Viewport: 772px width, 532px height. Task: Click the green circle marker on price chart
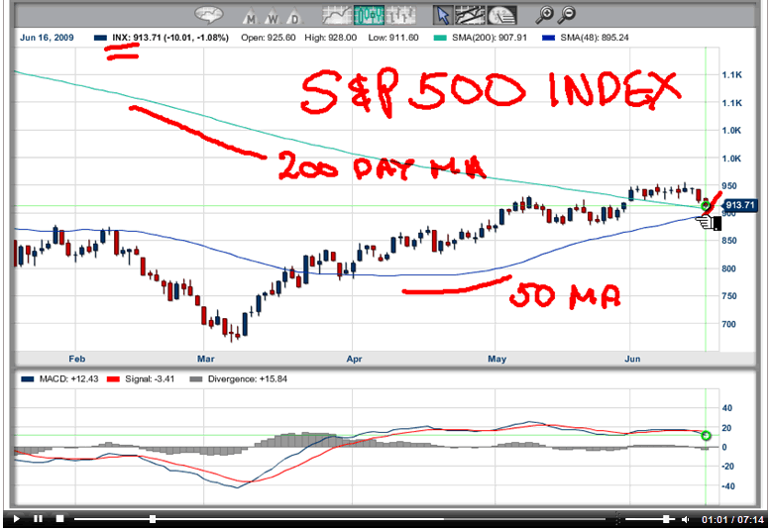[706, 206]
